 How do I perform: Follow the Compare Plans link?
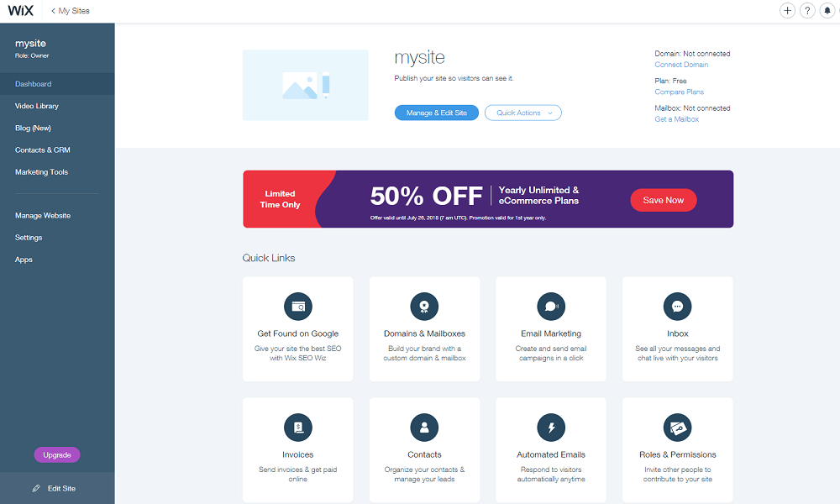coord(680,92)
